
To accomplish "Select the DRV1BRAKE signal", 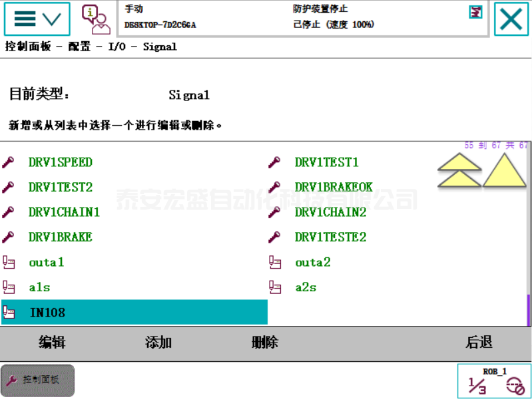I will tap(60, 237).
